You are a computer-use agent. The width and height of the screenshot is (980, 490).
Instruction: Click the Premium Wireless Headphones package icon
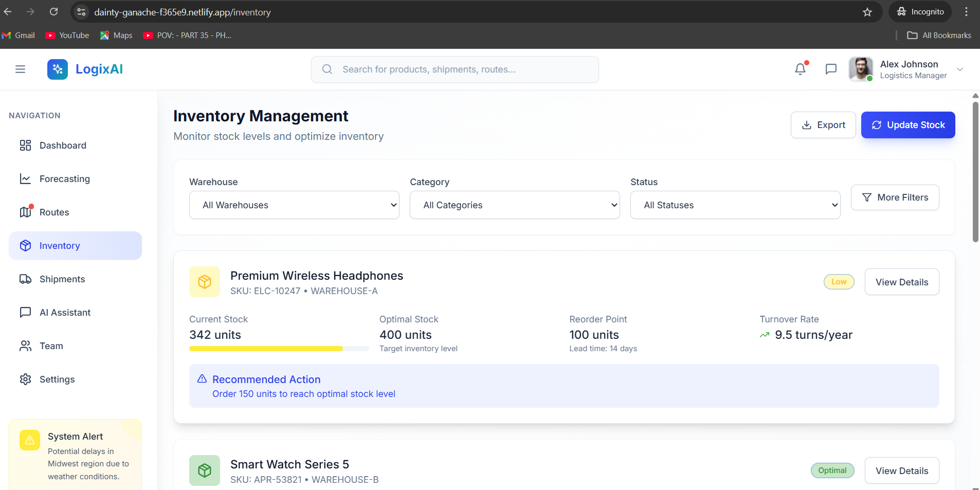tap(205, 282)
